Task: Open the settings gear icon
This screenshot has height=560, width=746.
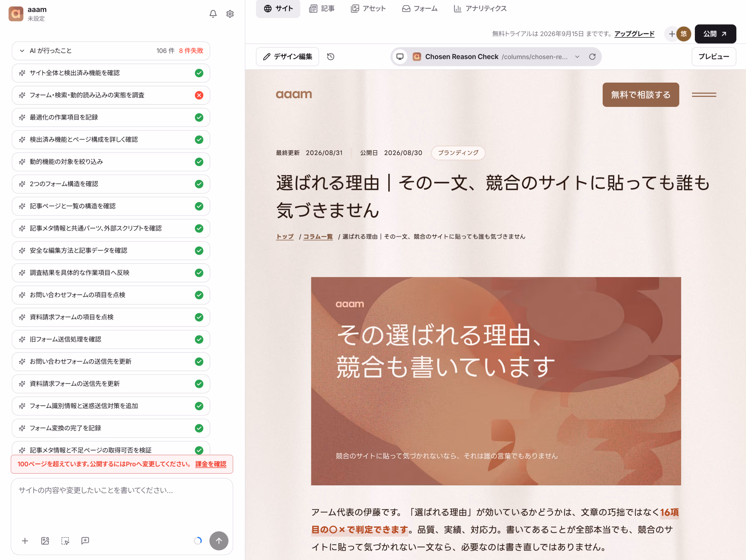Action: point(230,14)
